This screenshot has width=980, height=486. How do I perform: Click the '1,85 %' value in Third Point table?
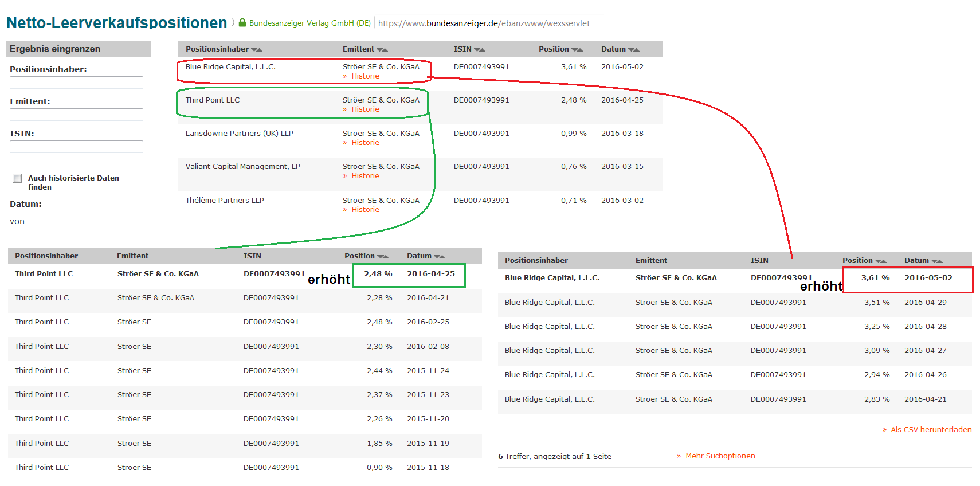pyautogui.click(x=379, y=444)
